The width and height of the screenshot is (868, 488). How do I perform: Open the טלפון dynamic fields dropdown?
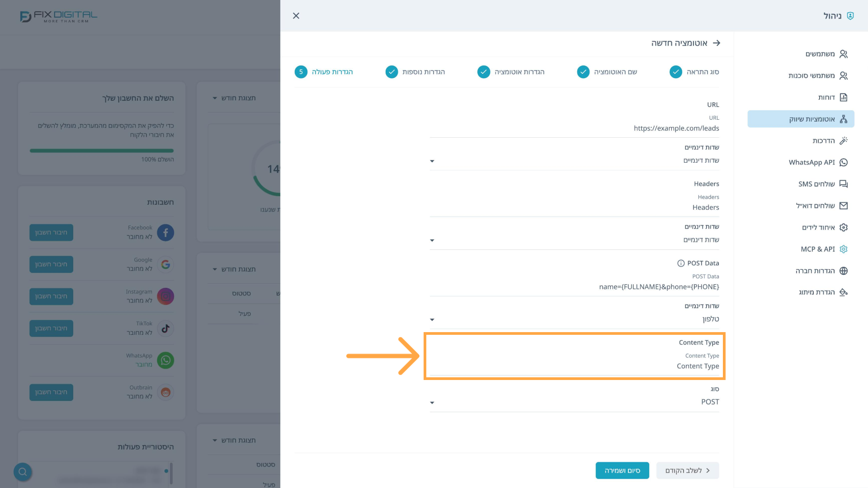point(574,319)
